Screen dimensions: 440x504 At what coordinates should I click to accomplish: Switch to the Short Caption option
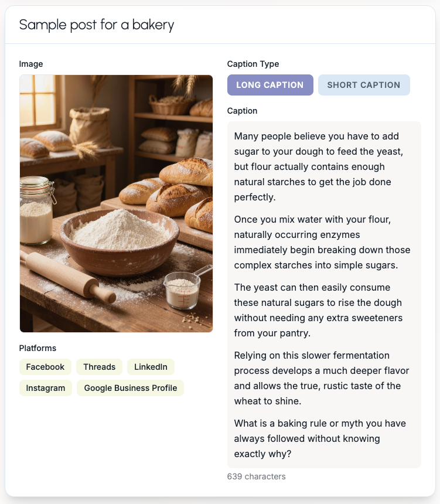pyautogui.click(x=363, y=85)
